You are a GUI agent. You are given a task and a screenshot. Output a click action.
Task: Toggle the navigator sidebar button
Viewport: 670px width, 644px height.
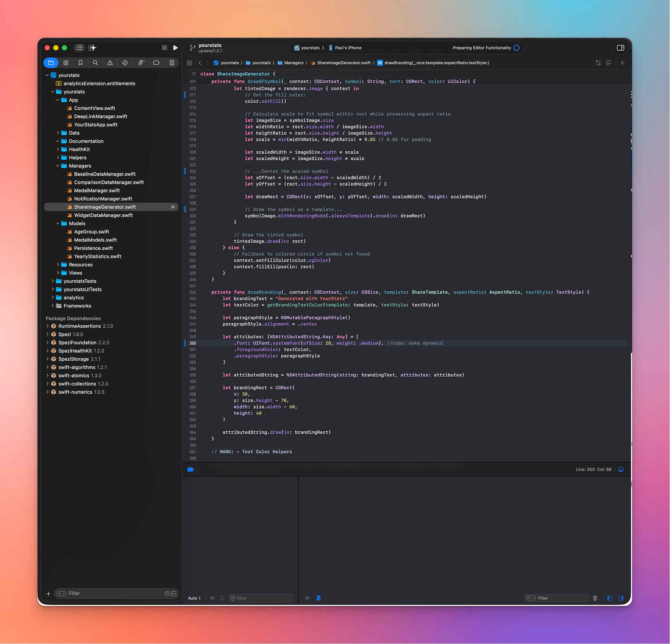(x=79, y=48)
